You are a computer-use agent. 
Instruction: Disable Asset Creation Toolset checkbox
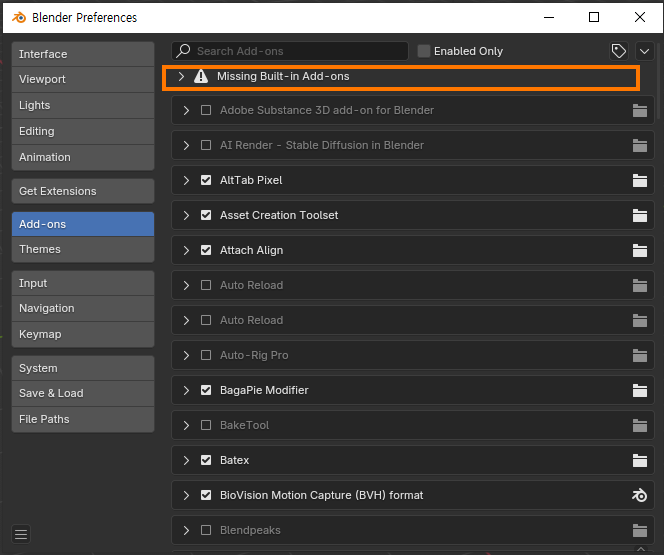click(206, 215)
